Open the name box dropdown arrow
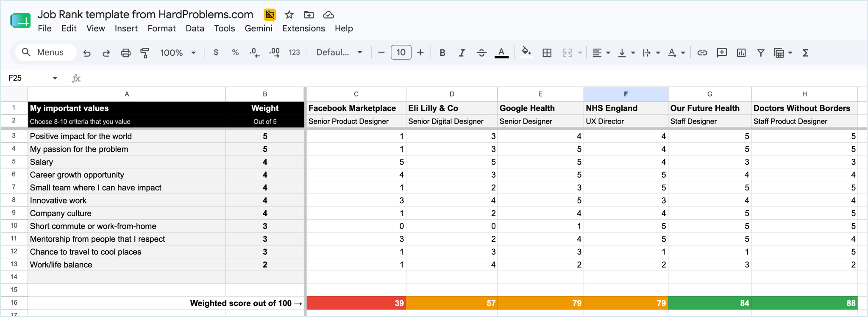This screenshot has height=317, width=868. (55, 78)
